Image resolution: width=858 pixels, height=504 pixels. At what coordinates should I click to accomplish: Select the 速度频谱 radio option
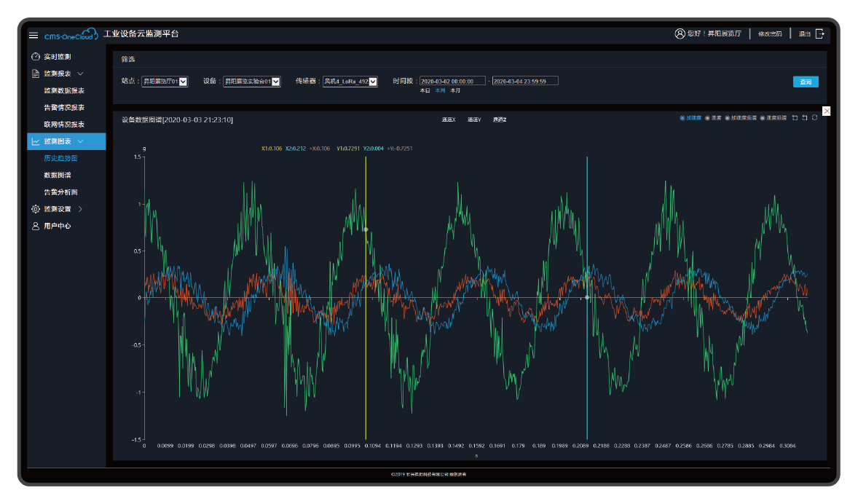(763, 118)
